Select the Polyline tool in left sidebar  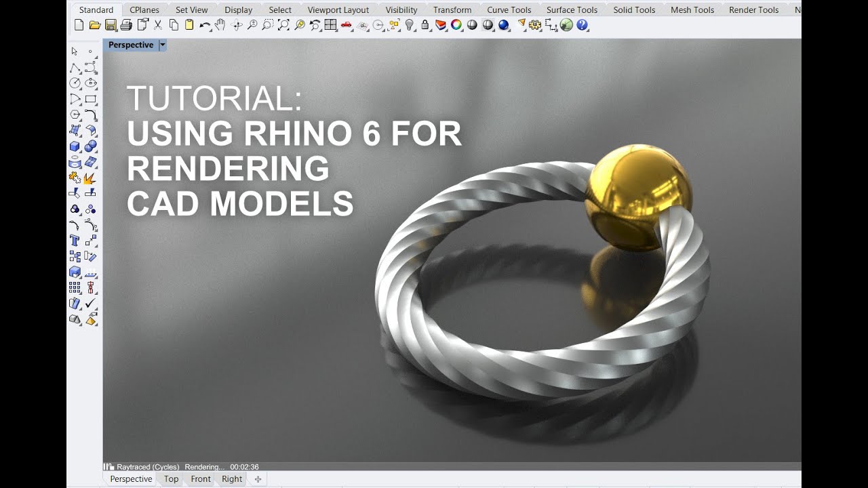[x=75, y=68]
